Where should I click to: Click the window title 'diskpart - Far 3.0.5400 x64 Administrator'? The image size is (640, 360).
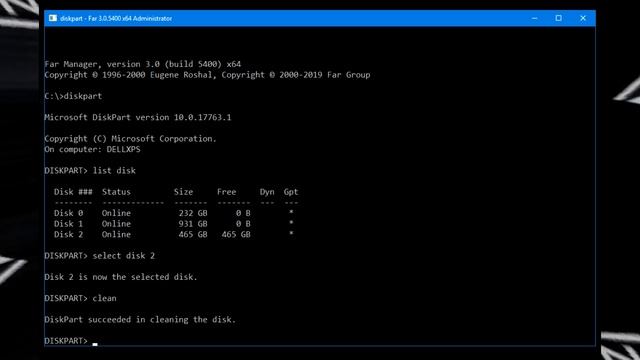116,18
